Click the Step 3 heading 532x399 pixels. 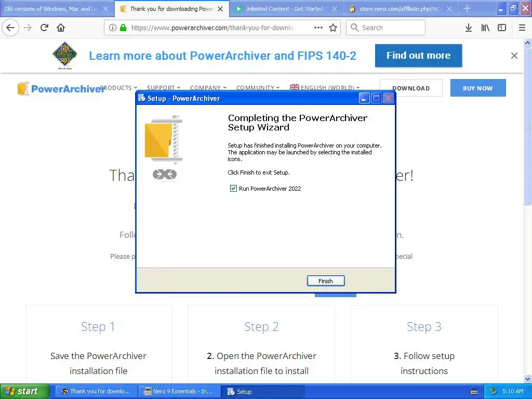tap(424, 326)
